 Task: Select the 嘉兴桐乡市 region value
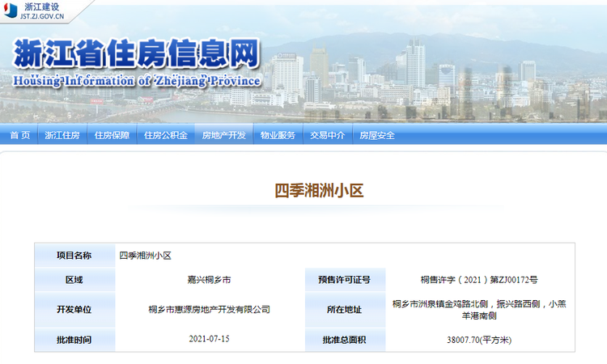209,279
